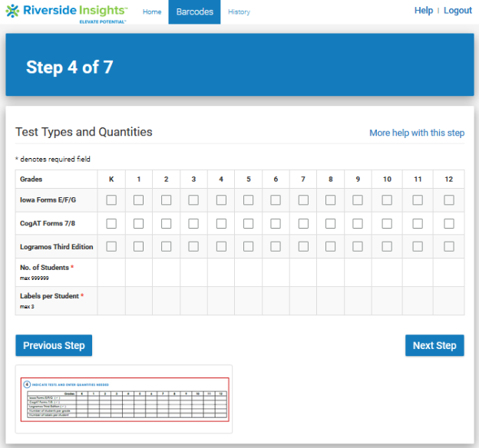
Task: Check Iowa Forms E/F/G for grade 11
Action: point(418,200)
